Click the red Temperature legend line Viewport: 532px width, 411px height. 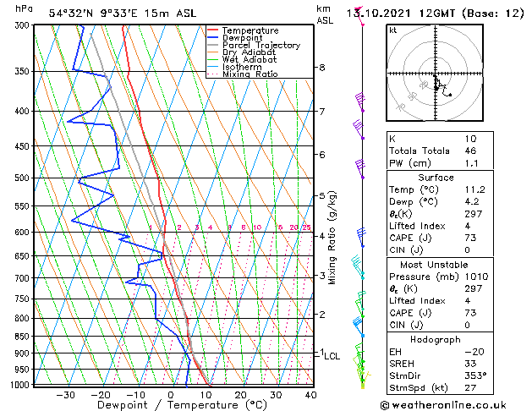(212, 30)
